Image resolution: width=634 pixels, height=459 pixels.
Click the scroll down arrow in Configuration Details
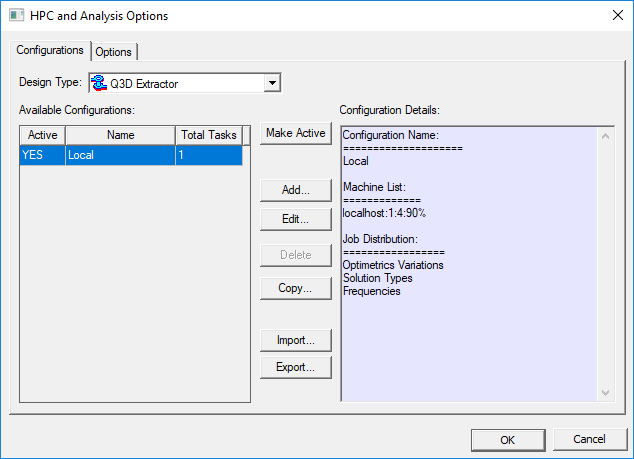(605, 393)
